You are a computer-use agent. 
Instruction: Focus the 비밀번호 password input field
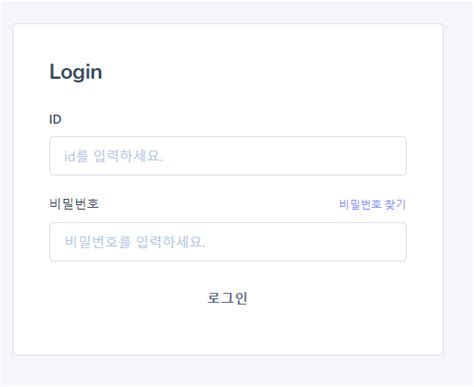pyautogui.click(x=228, y=242)
